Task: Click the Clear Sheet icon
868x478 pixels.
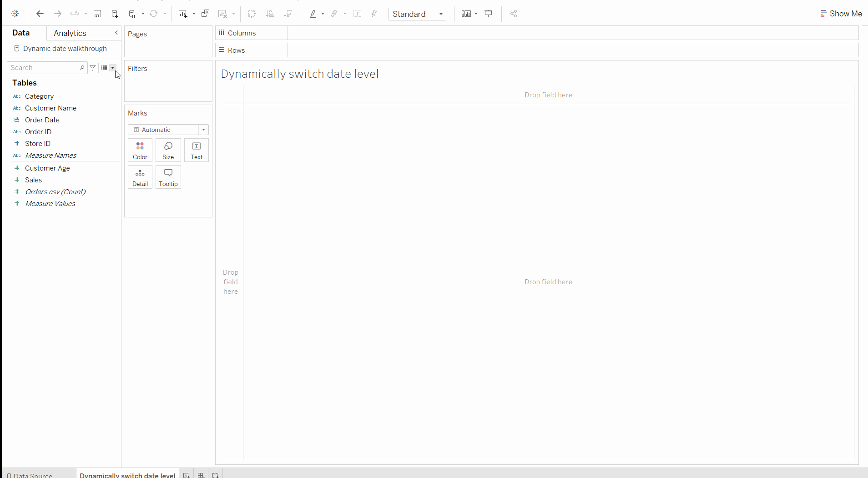Action: [x=222, y=14]
